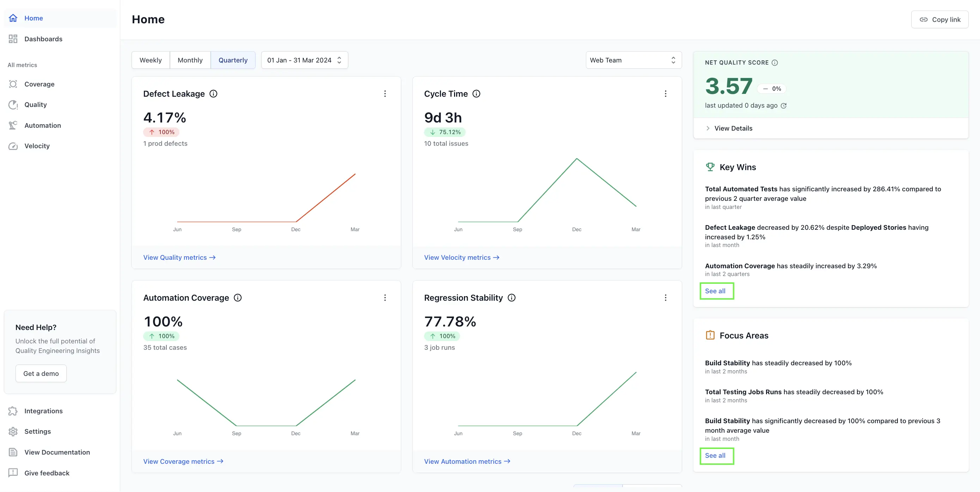This screenshot has width=980, height=492.
Task: Open the Web Team dropdown
Action: pyautogui.click(x=633, y=60)
